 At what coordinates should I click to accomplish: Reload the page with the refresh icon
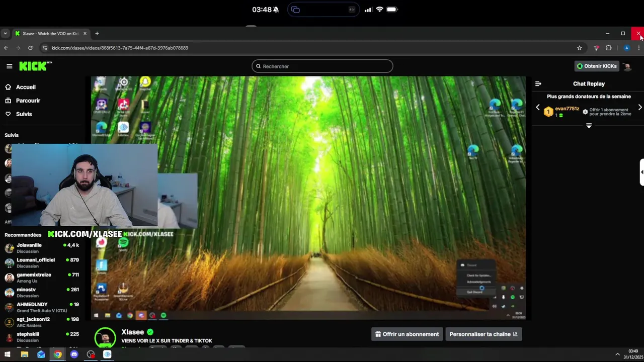point(30,48)
